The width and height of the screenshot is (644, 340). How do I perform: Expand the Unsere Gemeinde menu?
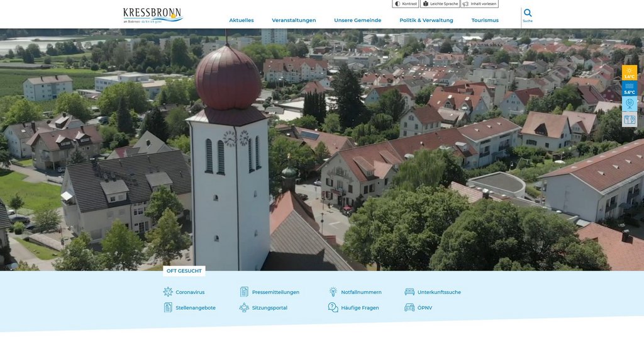[357, 20]
